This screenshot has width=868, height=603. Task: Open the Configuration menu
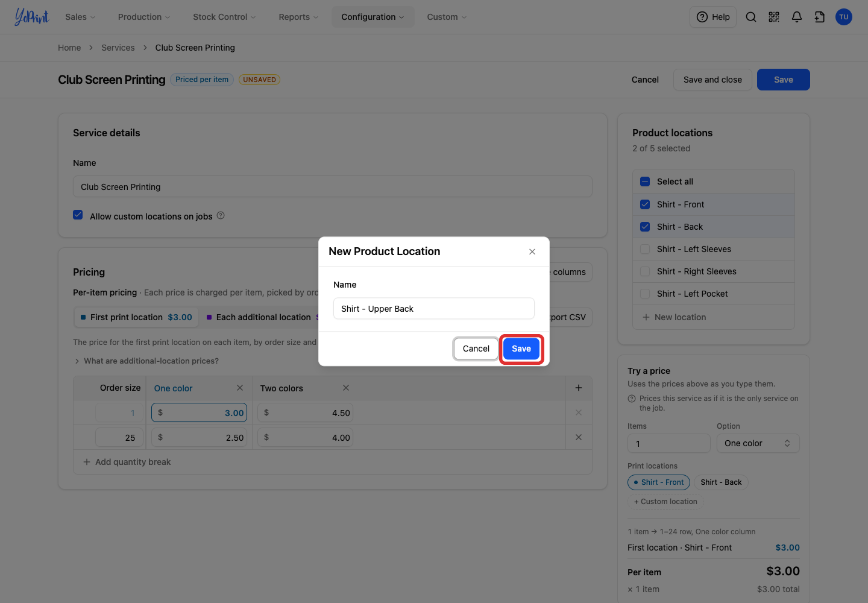tap(373, 17)
